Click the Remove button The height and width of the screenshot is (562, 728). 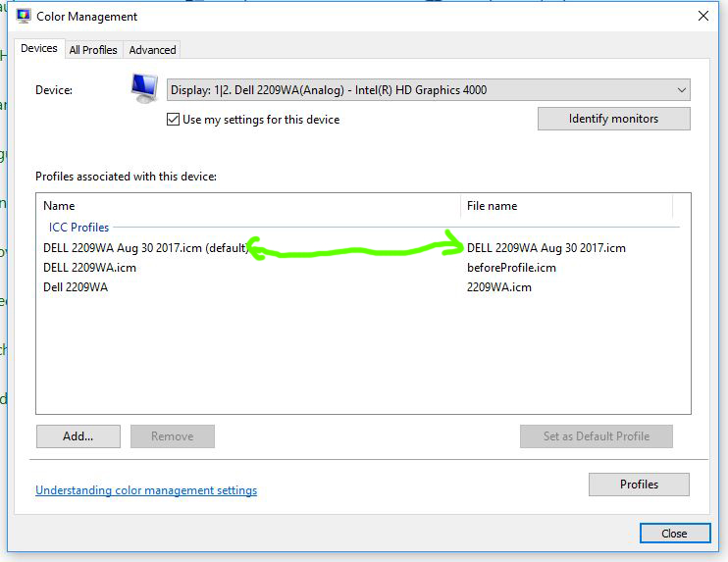click(x=172, y=436)
